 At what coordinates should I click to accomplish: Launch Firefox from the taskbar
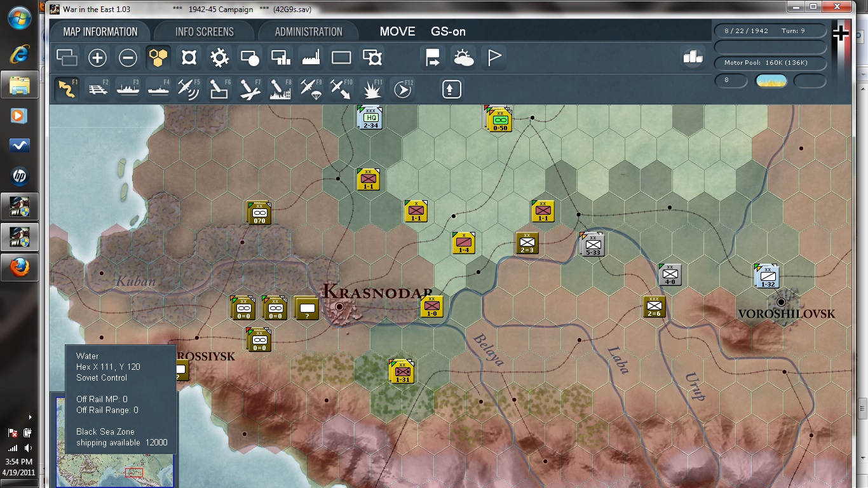pyautogui.click(x=19, y=267)
